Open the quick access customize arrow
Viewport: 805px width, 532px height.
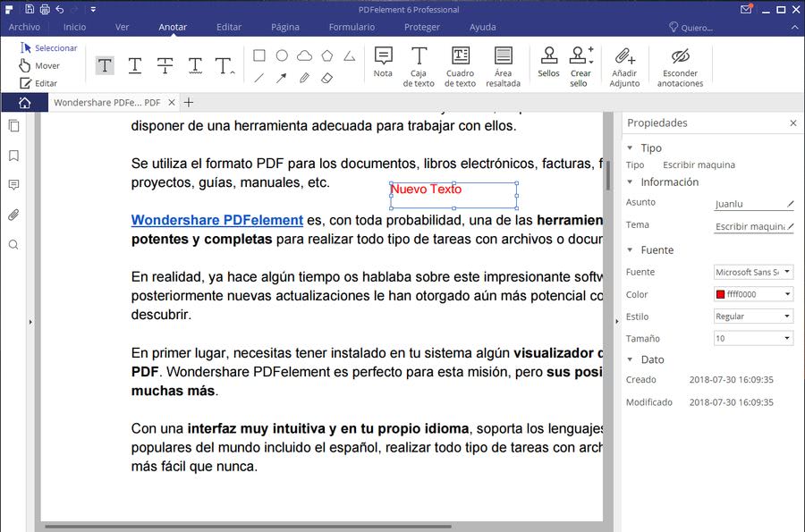pos(93,9)
